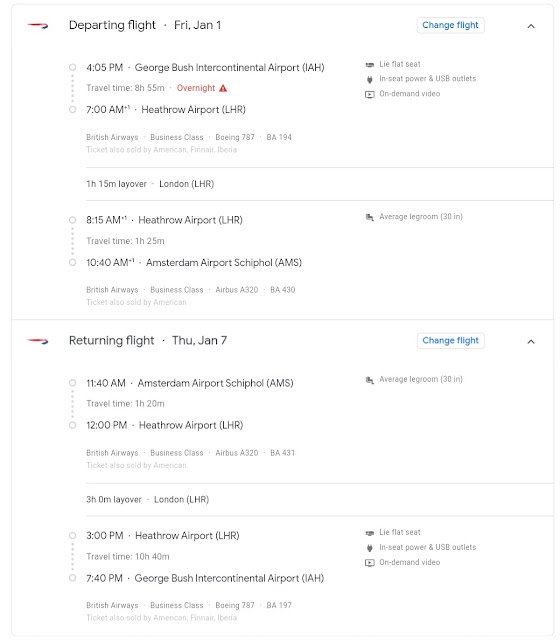Viewport: 560px width, 640px height.
Task: Select the Departing flight header title
Action: point(112,25)
